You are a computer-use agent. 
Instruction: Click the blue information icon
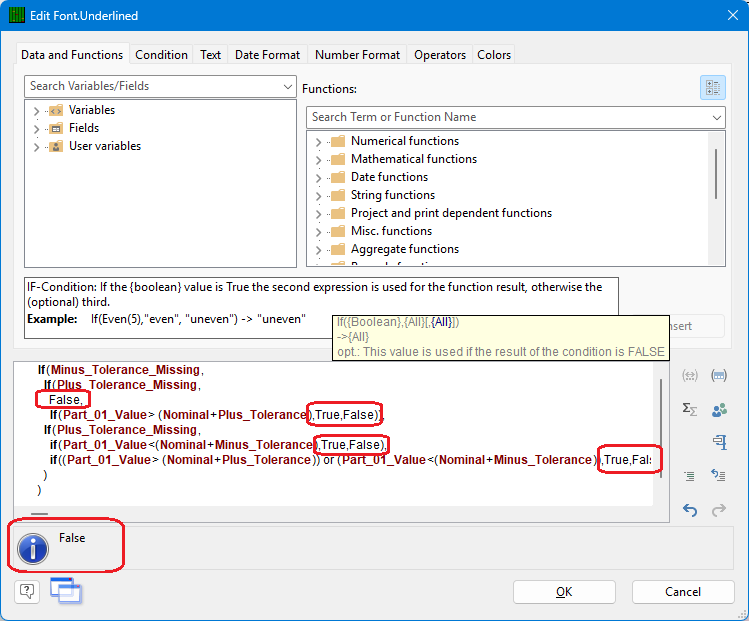tap(33, 549)
